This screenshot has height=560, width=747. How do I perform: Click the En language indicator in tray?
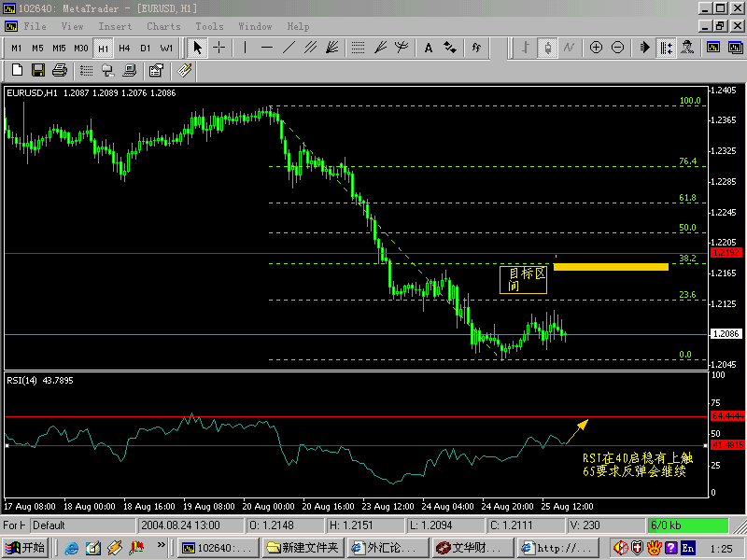687,548
